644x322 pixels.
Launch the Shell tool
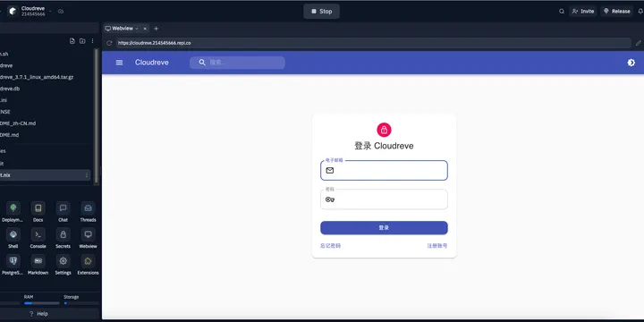[x=13, y=234]
